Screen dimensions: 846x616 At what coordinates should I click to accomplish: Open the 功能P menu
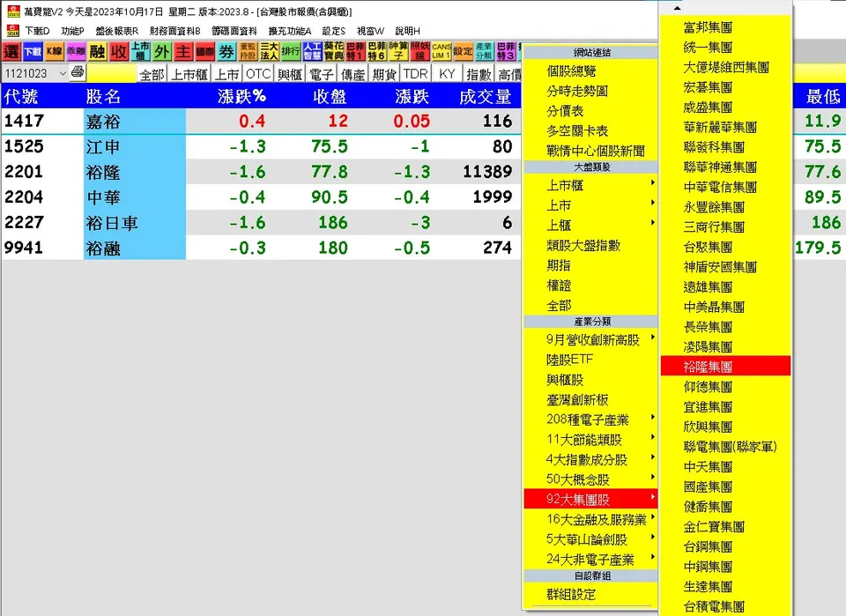click(73, 32)
